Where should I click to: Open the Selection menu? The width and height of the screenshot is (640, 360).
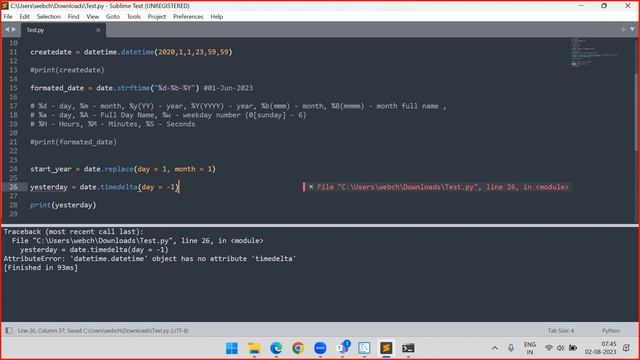point(49,17)
